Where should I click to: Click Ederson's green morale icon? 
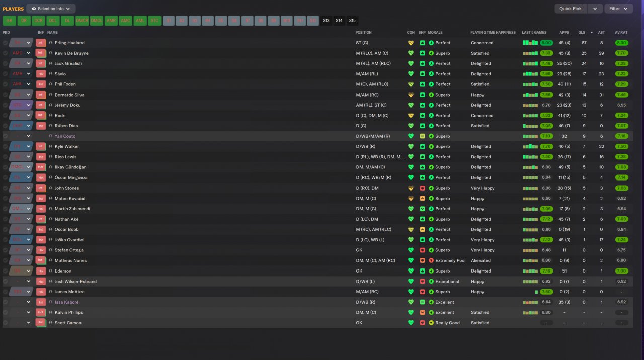pyautogui.click(x=431, y=271)
